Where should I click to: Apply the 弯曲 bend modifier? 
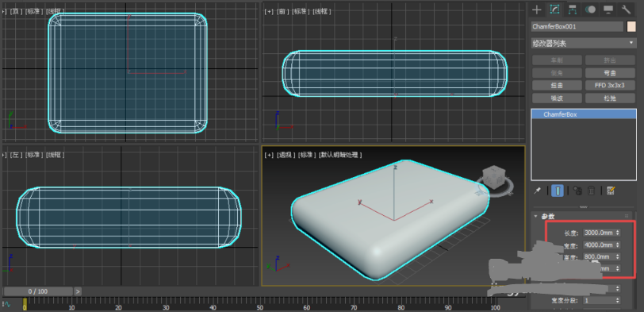pos(610,73)
